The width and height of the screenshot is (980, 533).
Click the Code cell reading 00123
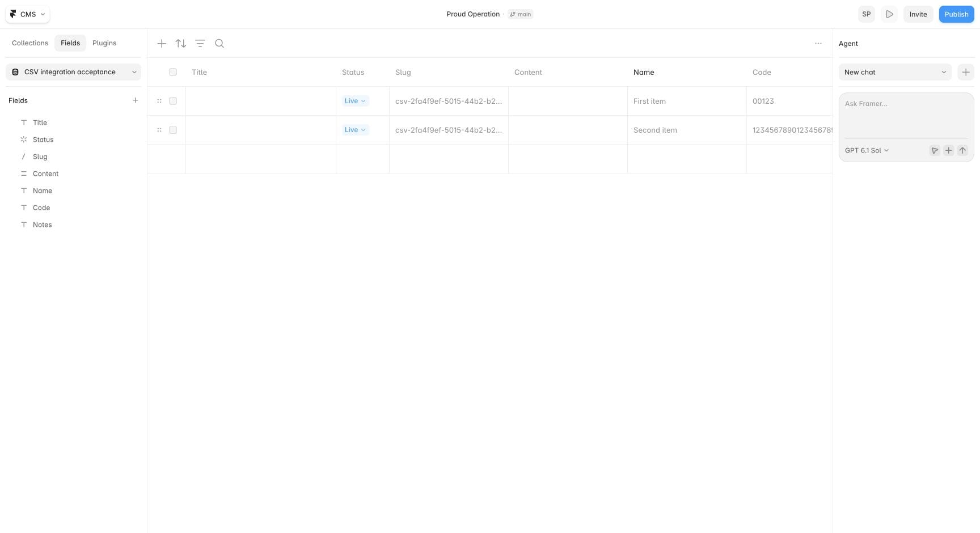tap(789, 101)
